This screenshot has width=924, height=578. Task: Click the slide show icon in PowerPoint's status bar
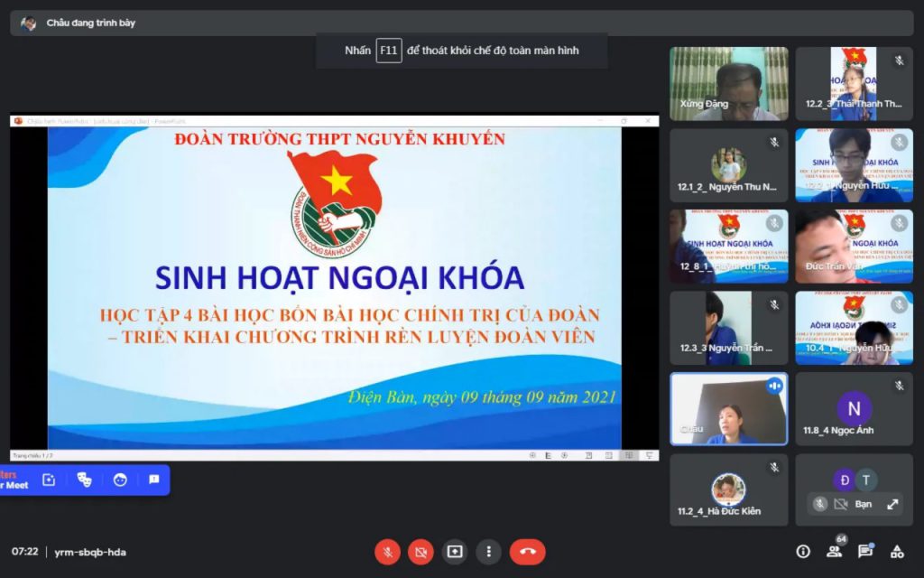(x=649, y=455)
